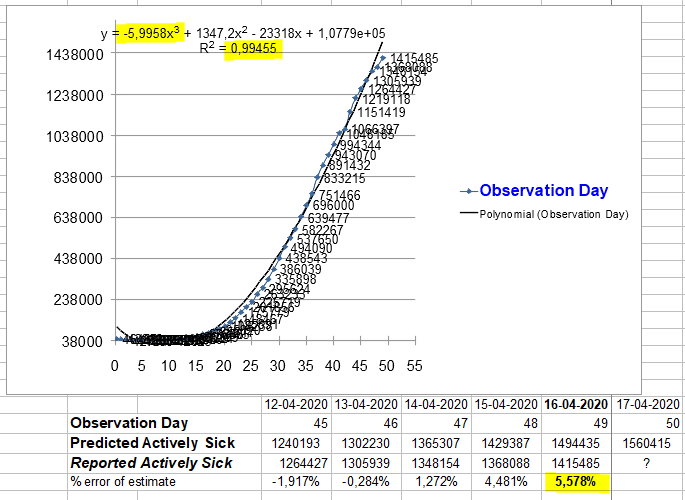Select observation day cell 50

[x=648, y=423]
